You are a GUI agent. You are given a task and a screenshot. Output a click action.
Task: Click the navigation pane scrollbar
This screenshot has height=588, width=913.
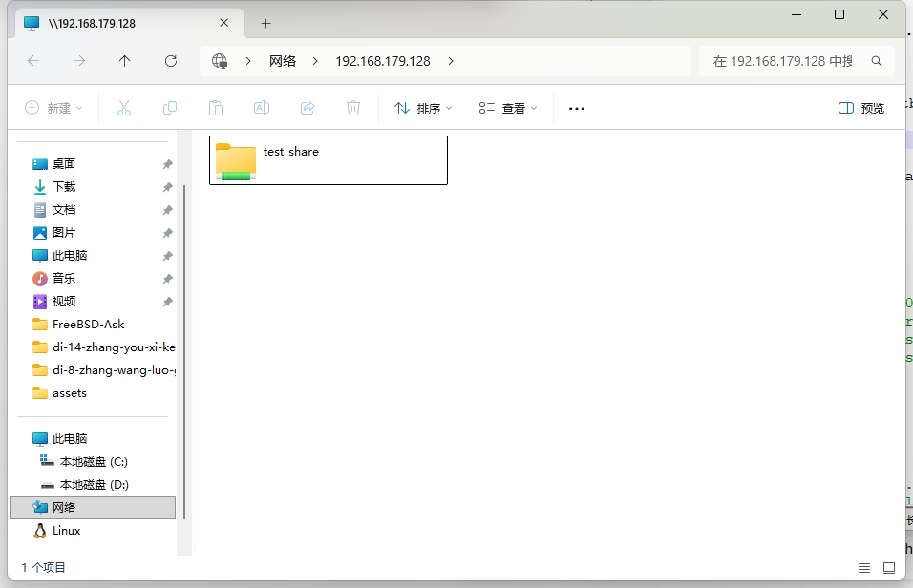[184, 351]
